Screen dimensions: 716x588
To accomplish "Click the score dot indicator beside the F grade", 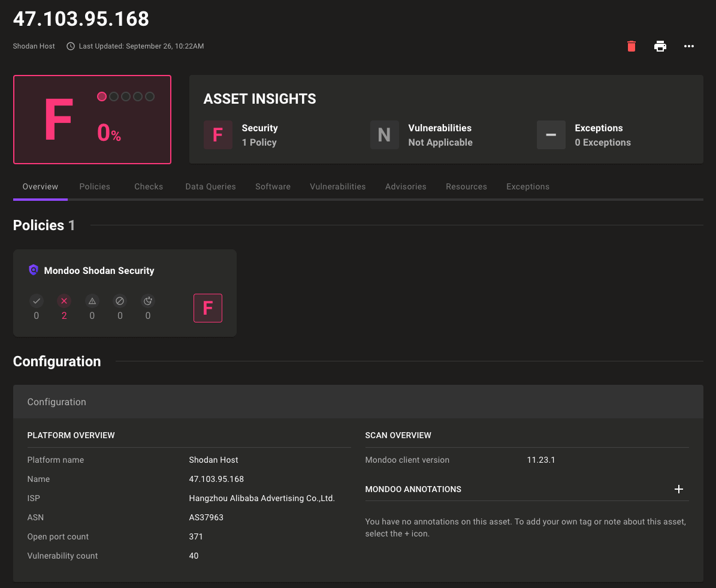I will coord(101,96).
